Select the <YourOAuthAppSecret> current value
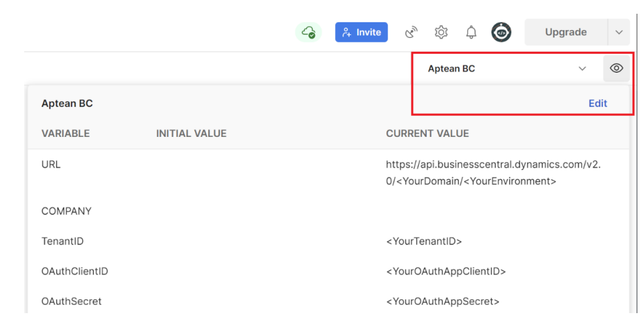The height and width of the screenshot is (321, 644). click(442, 301)
